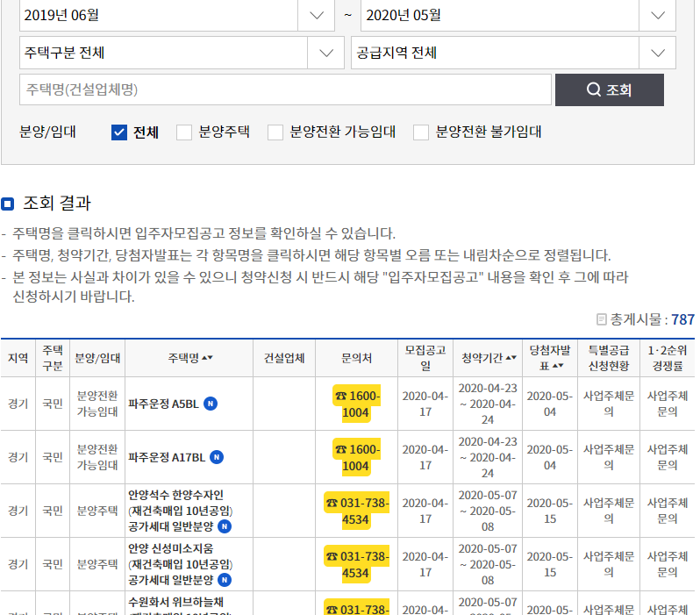Focus the 주택명(건설업체명) search field
700x615 pixels.
coord(285,89)
